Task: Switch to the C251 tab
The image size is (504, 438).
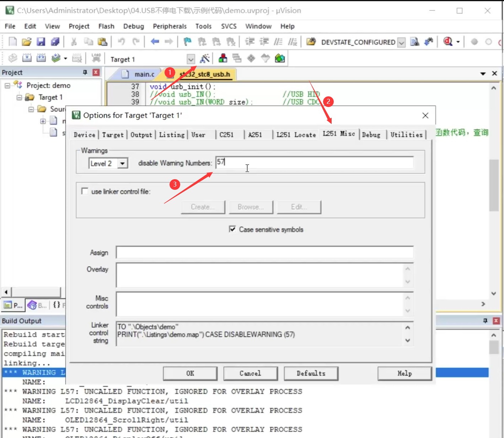Action: click(x=226, y=135)
